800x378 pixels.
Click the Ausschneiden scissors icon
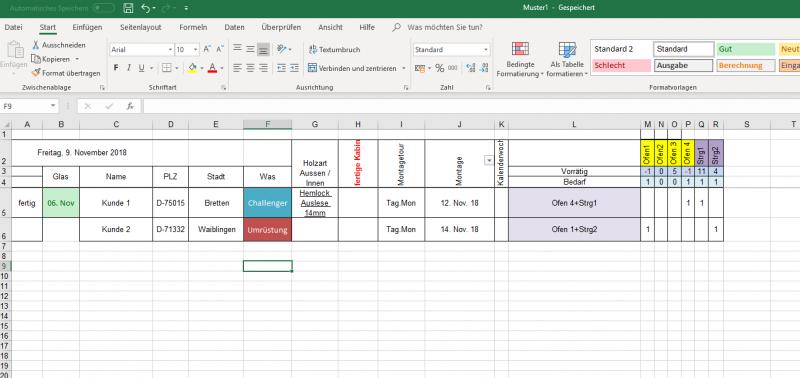[36, 45]
